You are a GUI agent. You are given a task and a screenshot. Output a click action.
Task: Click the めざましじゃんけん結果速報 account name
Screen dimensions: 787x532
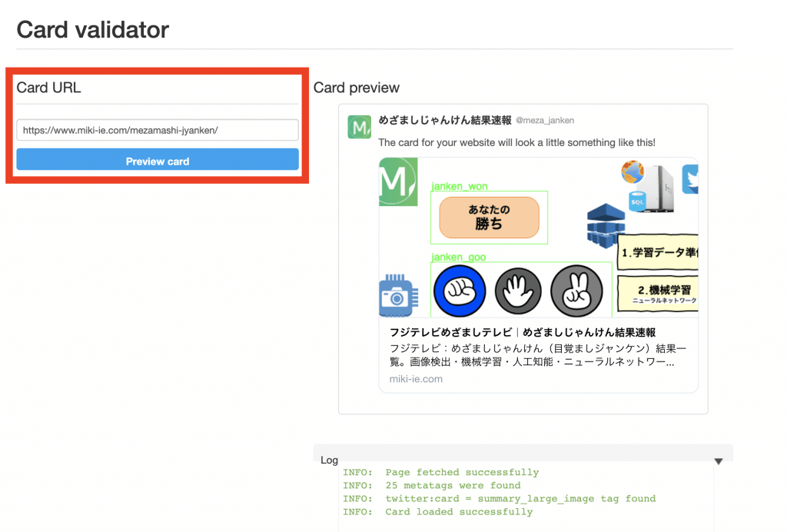point(445,121)
